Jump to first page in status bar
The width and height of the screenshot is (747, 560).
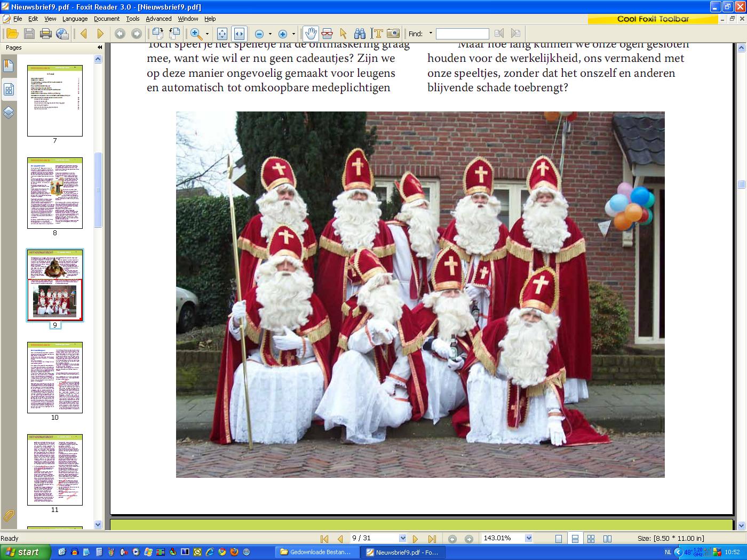pyautogui.click(x=324, y=539)
